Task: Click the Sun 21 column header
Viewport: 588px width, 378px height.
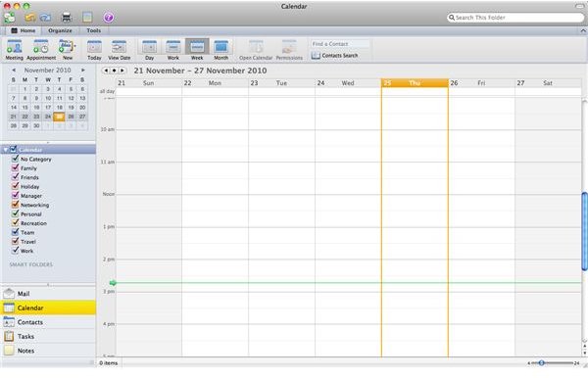Action: [149, 83]
